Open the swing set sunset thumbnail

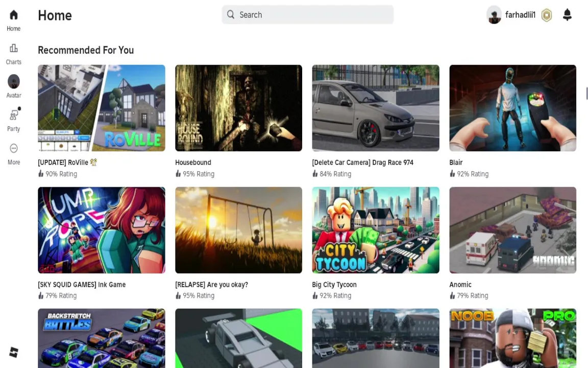coord(238,230)
